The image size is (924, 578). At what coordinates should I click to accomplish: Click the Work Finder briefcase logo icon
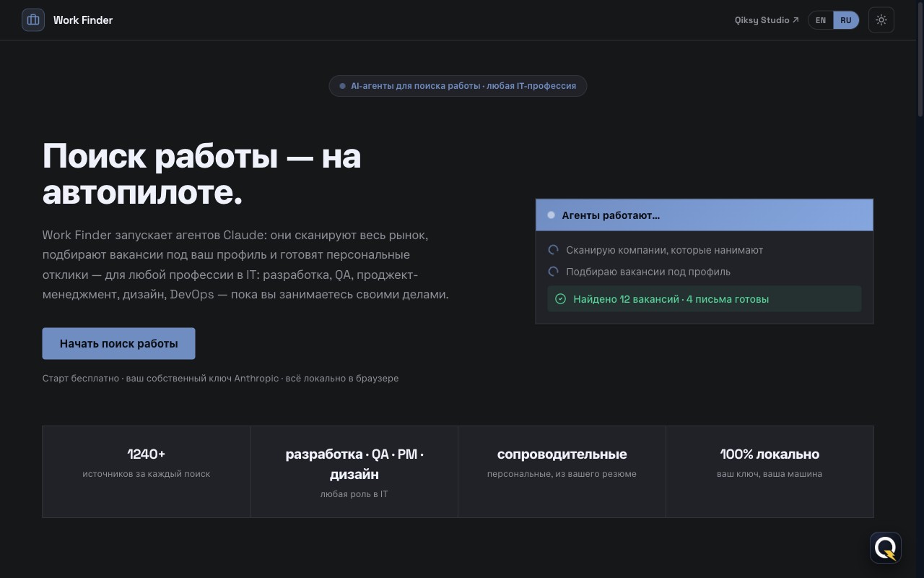point(33,20)
